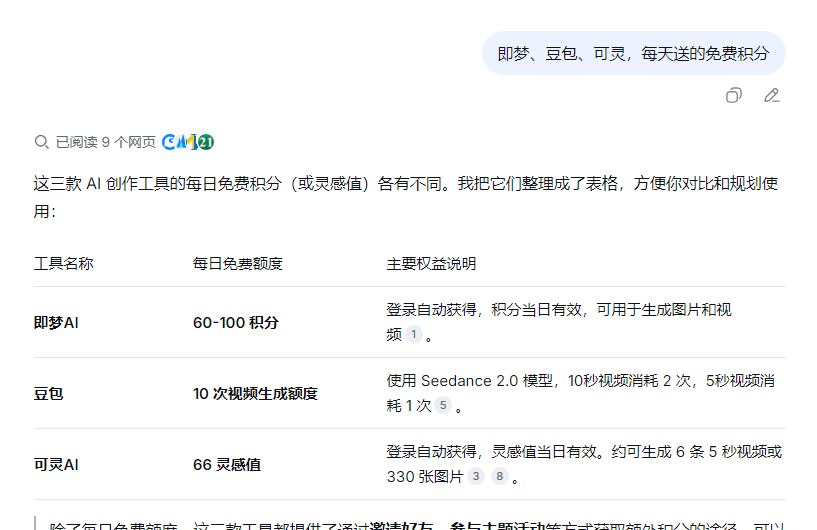Click the 可灵AI table cell

(56, 464)
